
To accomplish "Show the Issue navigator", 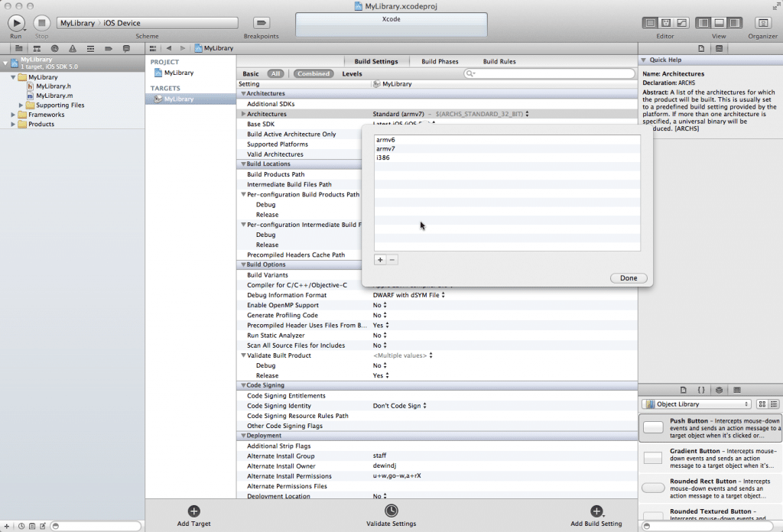I will pos(73,48).
